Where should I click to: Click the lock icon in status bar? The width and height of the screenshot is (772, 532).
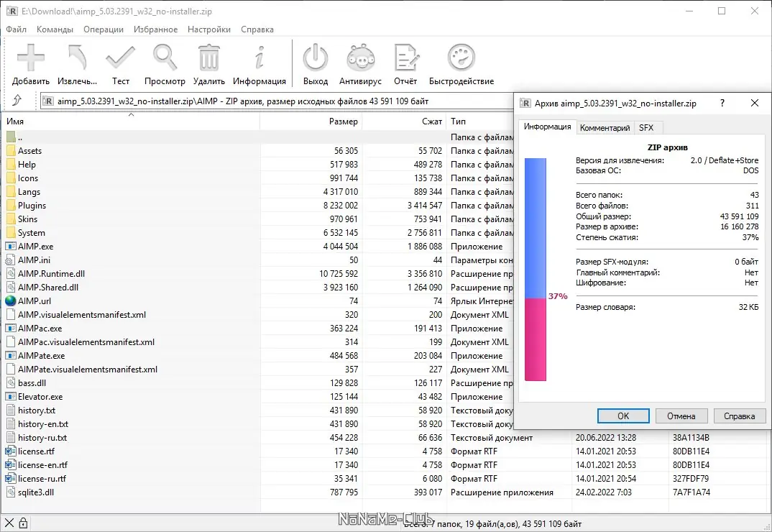pos(23,523)
